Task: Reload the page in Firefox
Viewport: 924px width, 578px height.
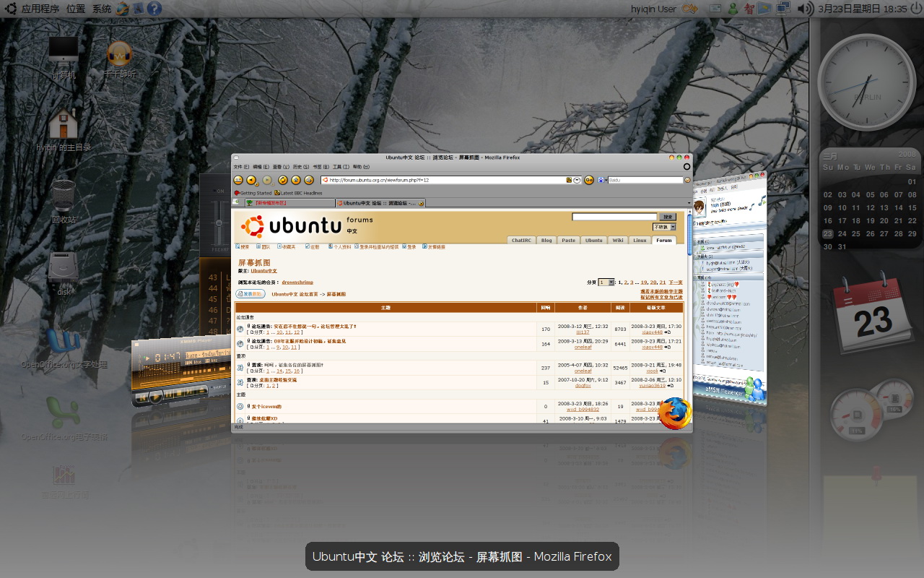Action: pos(283,180)
